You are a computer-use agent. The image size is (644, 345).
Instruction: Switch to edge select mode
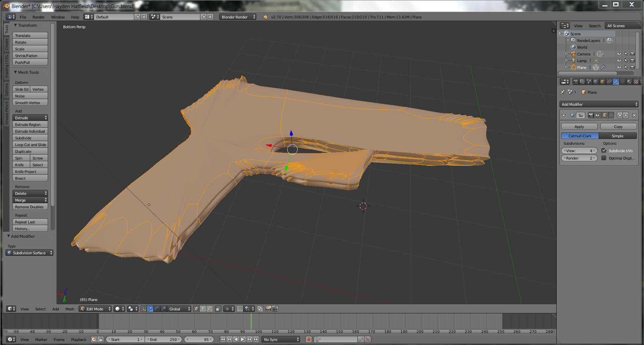[x=203, y=309]
